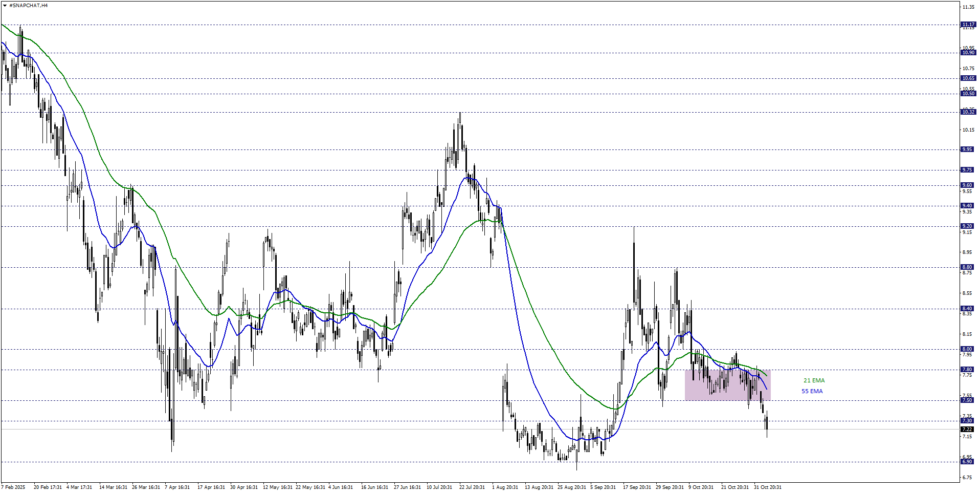Select the 21 EMA text label
This screenshot has width=980, height=493.
click(814, 380)
